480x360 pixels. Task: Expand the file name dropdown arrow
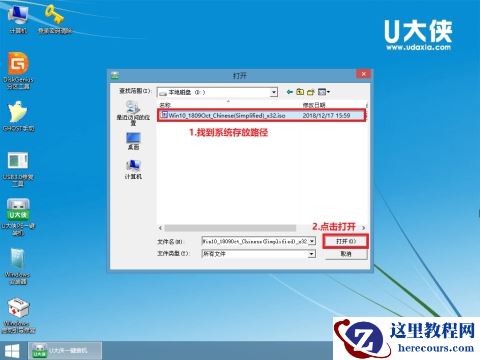[312, 241]
